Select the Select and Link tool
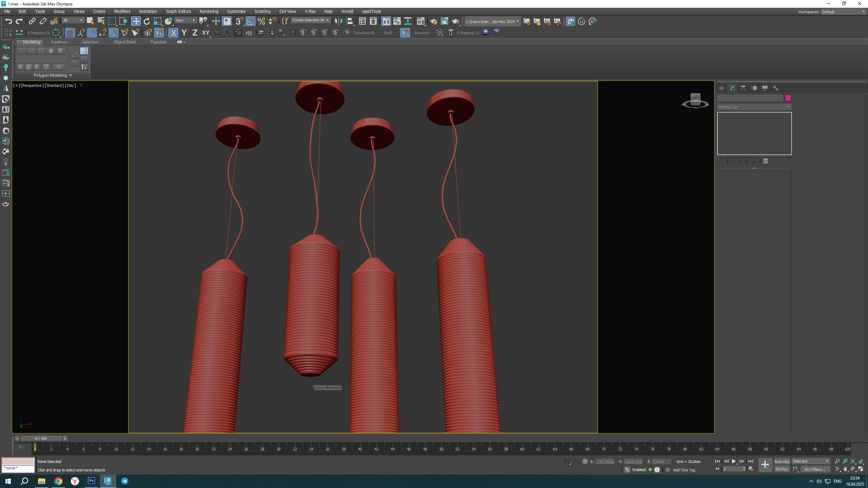Screen dimensions: 868x488 pos(32,21)
